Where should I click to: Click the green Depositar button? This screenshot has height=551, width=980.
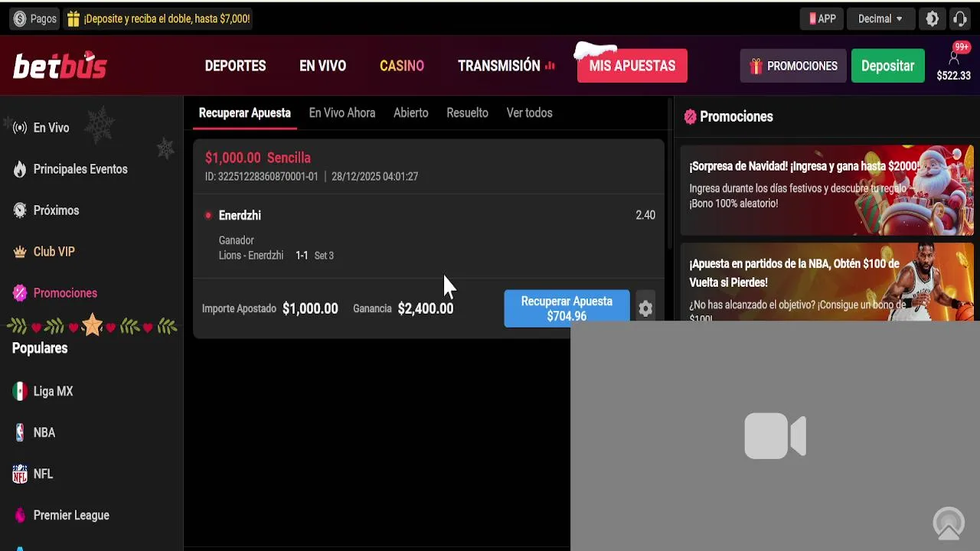pos(888,66)
